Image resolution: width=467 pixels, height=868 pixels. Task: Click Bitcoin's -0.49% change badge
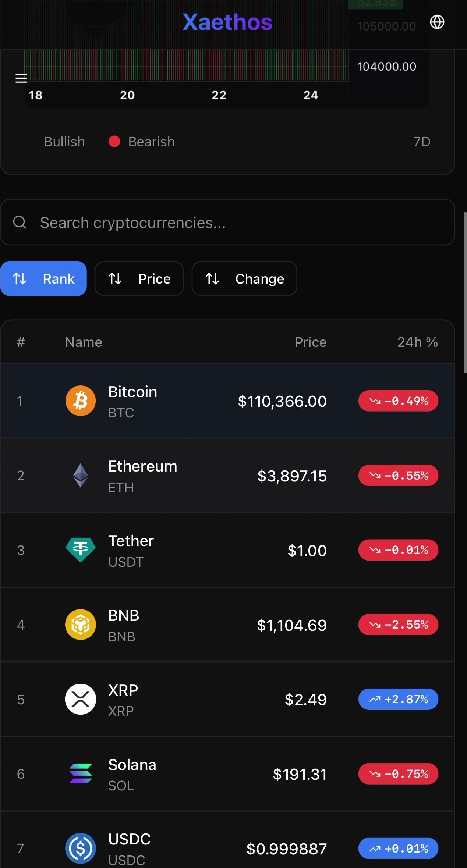coord(398,401)
